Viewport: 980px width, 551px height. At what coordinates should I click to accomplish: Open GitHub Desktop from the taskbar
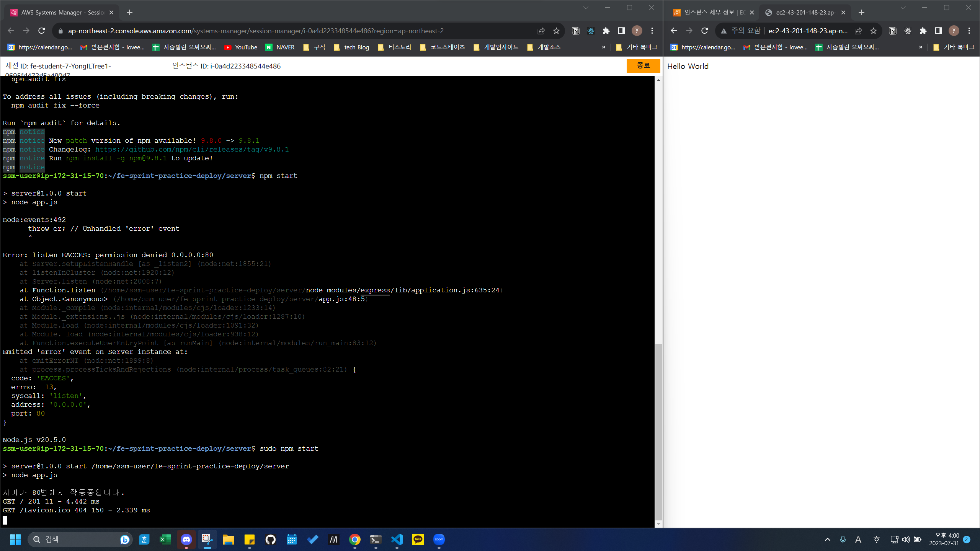coord(271,540)
